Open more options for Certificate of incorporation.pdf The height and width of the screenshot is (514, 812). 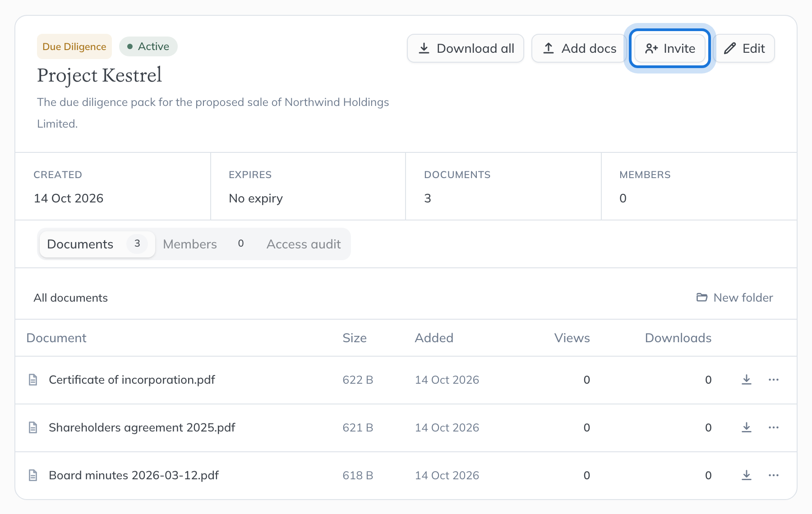coord(774,380)
